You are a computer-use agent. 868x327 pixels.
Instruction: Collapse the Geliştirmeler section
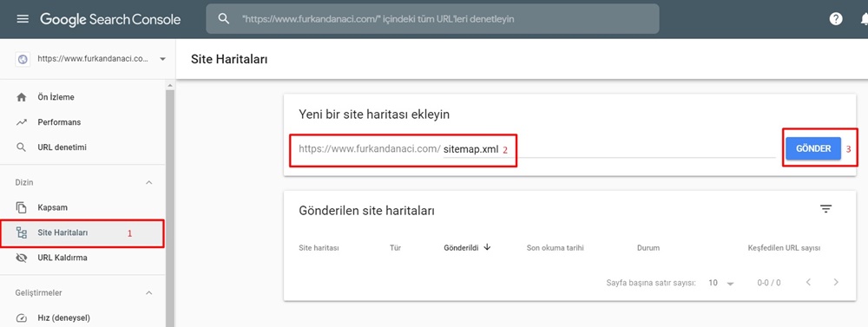coord(148,292)
